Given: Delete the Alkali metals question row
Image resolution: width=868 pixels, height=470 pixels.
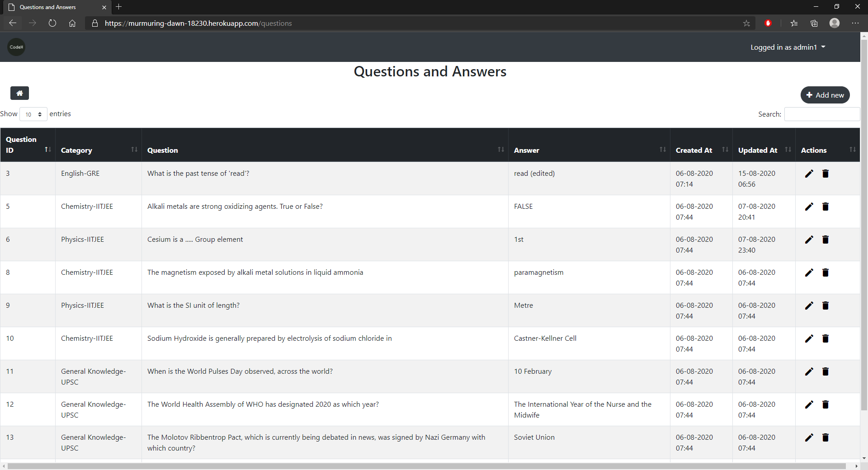Looking at the screenshot, I should 825,207.
